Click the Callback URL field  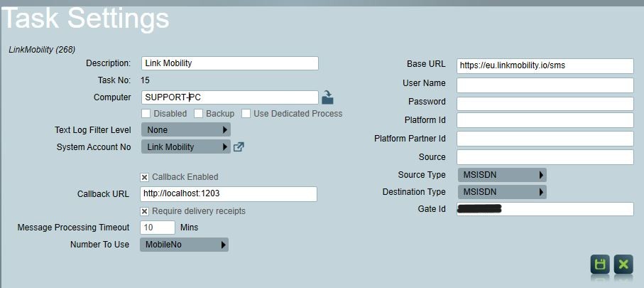point(229,194)
